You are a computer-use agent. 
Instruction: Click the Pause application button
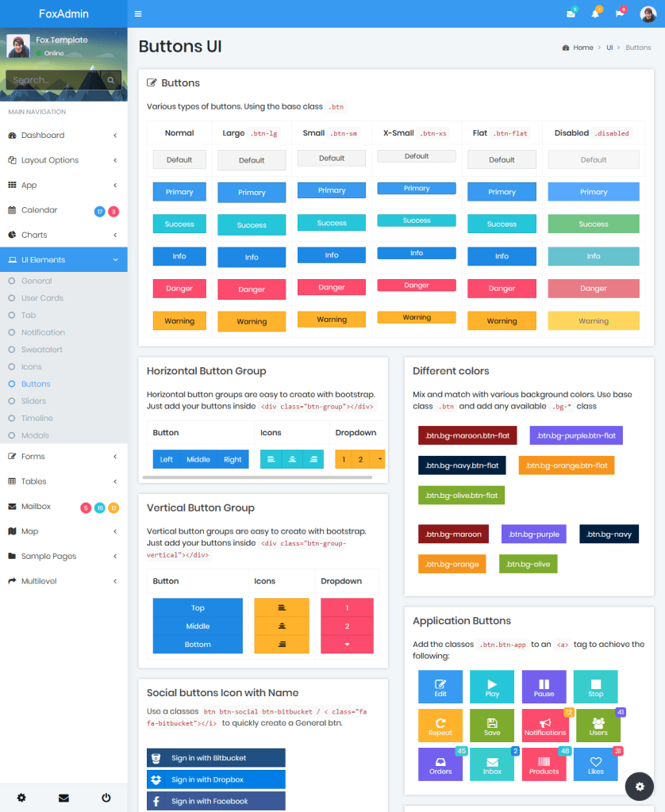click(x=544, y=686)
